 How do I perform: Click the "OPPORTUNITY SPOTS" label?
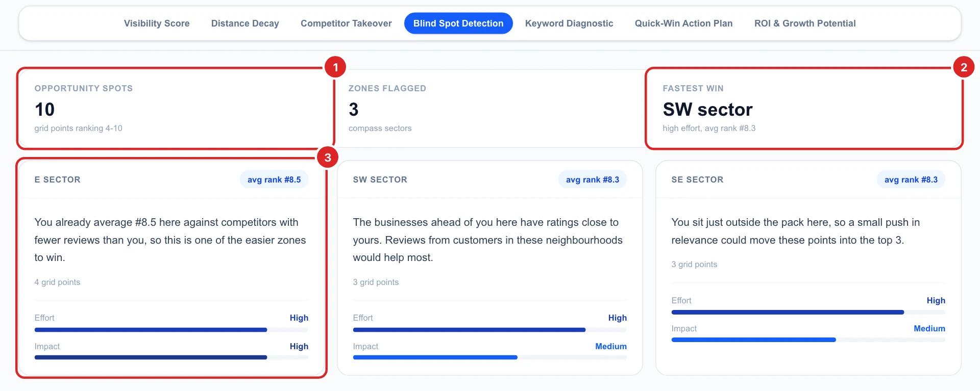84,88
